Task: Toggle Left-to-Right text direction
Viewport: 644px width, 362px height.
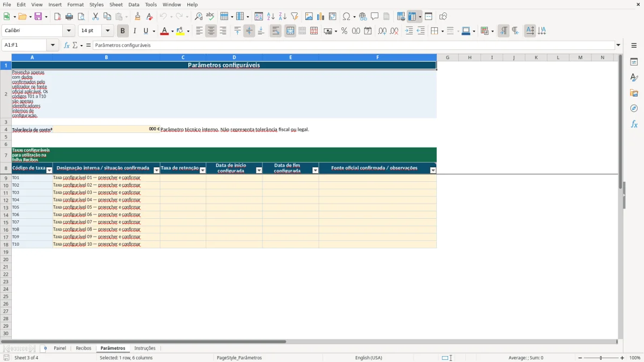Action: point(503,31)
